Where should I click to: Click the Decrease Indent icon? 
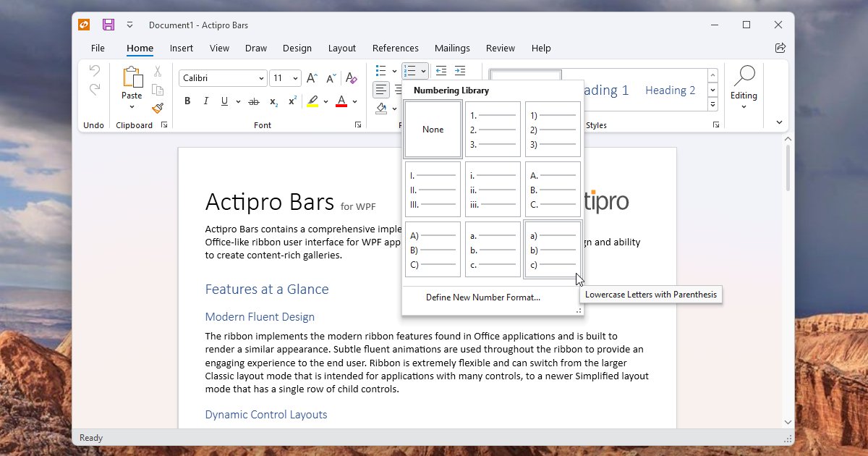point(441,71)
